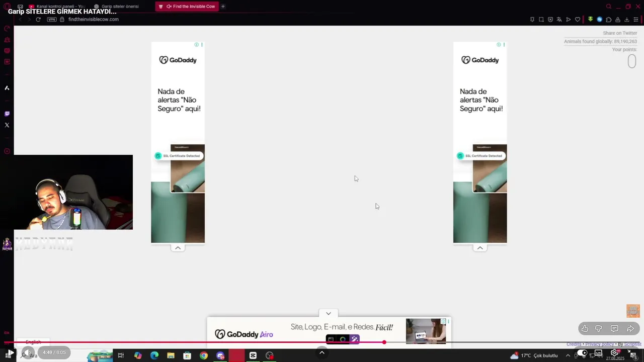Switch to Kanal kontrol paneli tab
The width and height of the screenshot is (644, 362).
click(57, 7)
